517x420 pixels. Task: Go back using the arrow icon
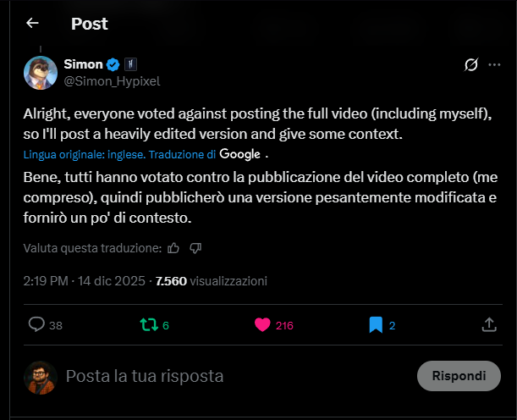pyautogui.click(x=32, y=24)
